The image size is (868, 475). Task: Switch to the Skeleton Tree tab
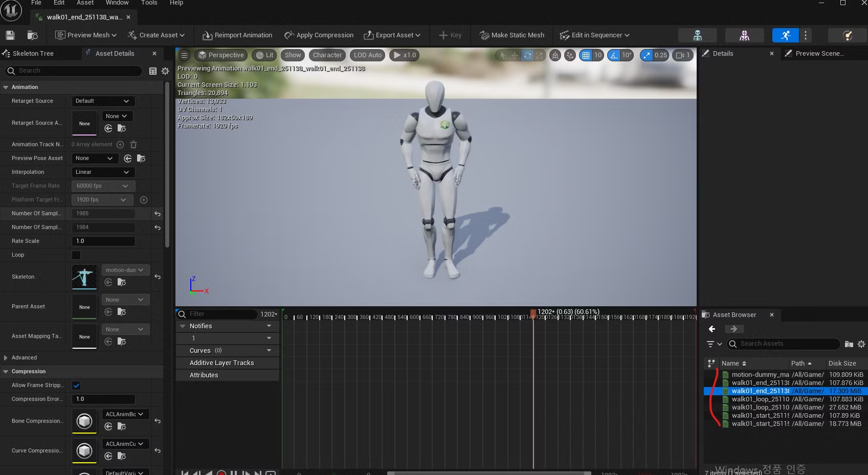[x=33, y=54]
